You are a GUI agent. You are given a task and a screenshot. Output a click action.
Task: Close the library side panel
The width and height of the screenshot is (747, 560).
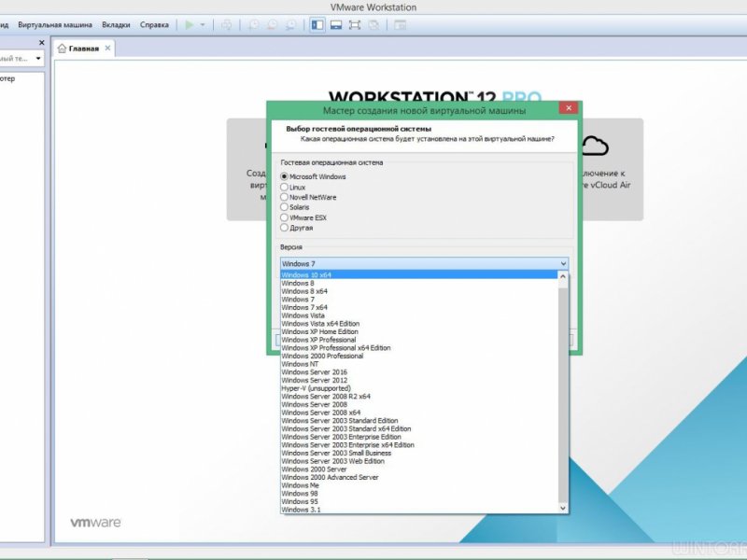[x=41, y=42]
